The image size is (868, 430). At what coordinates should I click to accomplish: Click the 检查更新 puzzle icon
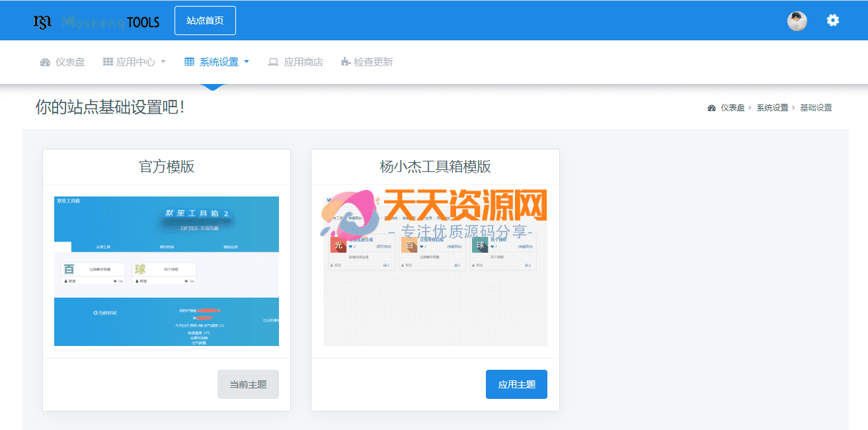(346, 62)
